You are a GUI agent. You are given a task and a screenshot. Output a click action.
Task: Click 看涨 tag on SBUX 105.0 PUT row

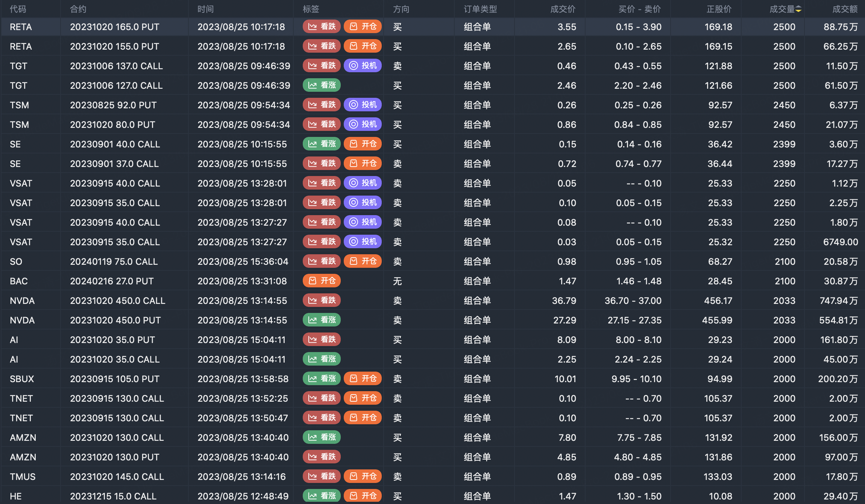tap(322, 379)
